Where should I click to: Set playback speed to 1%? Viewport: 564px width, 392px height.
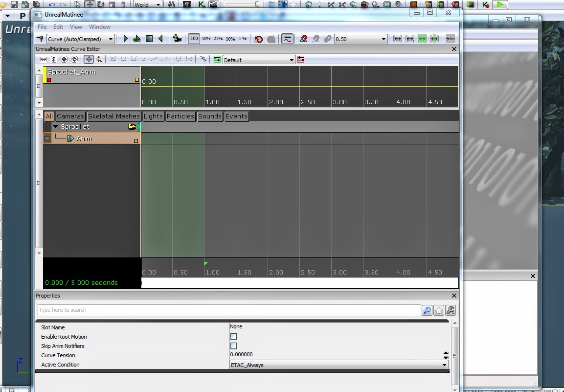tap(243, 39)
